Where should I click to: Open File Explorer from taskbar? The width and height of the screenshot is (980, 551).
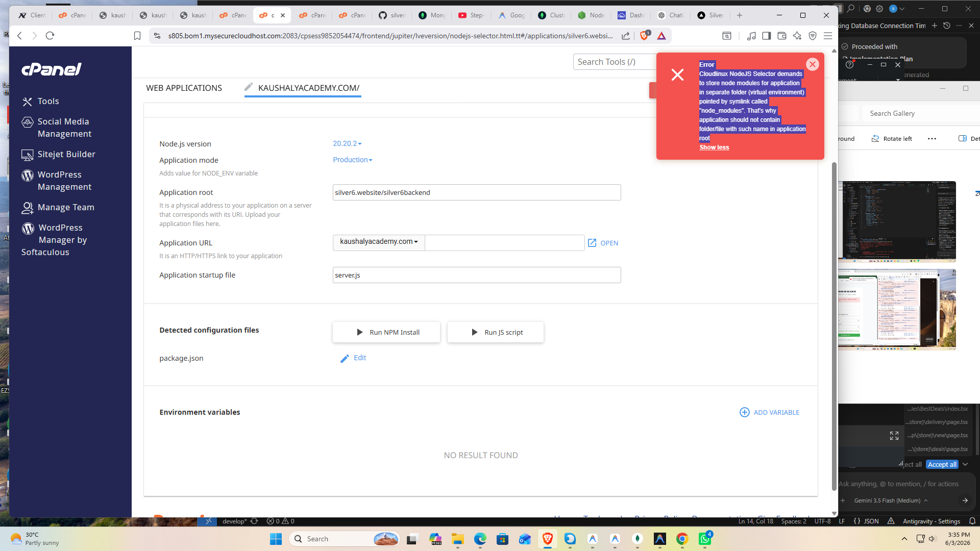point(457,539)
